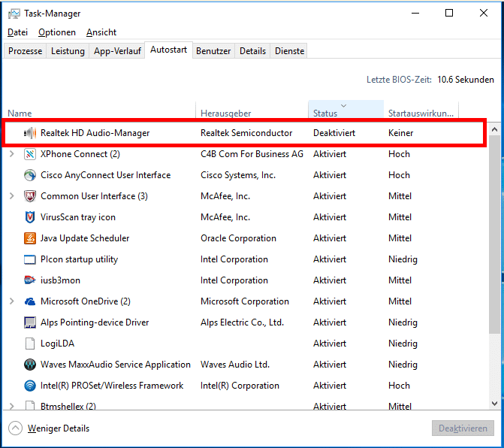Open the Optionen menu
504x448 pixels.
57,32
